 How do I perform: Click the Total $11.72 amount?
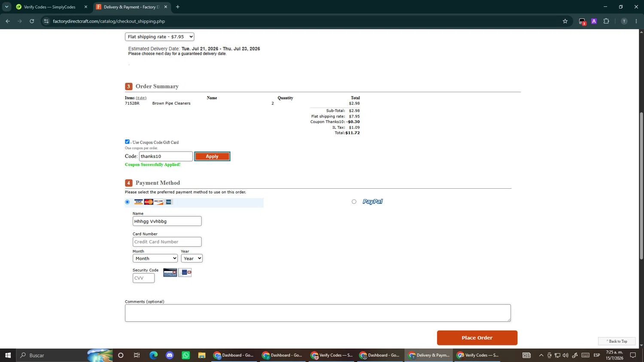[352, 133]
